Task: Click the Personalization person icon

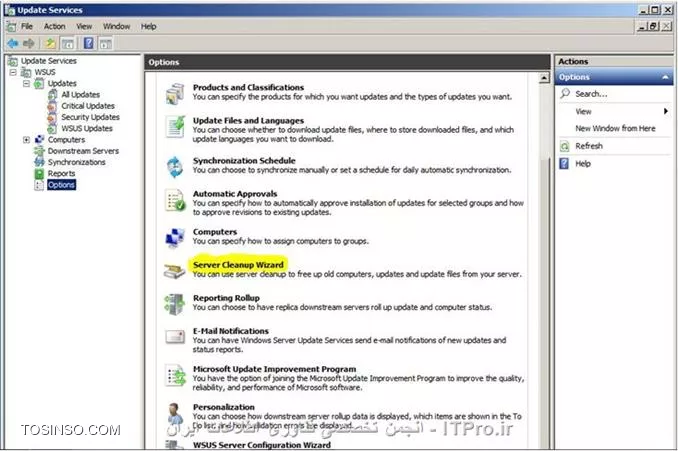Action: coord(175,413)
